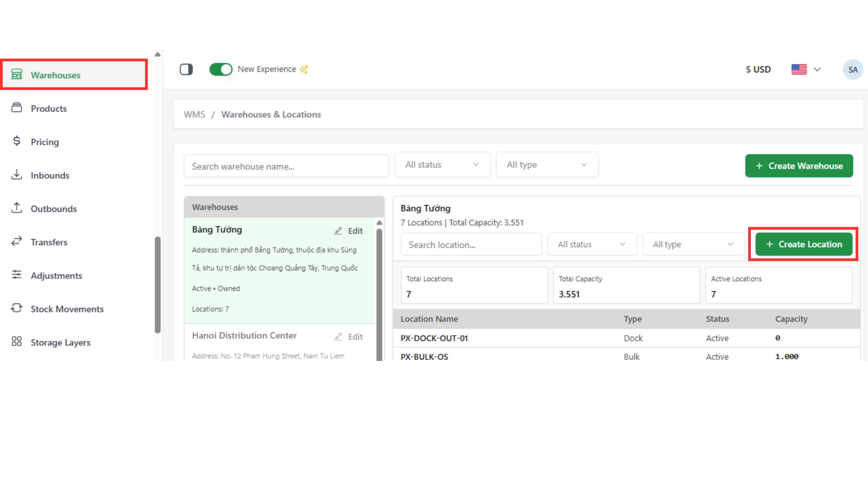Click the Adjustments sliders icon
This screenshot has width=868, height=488.
click(16, 275)
